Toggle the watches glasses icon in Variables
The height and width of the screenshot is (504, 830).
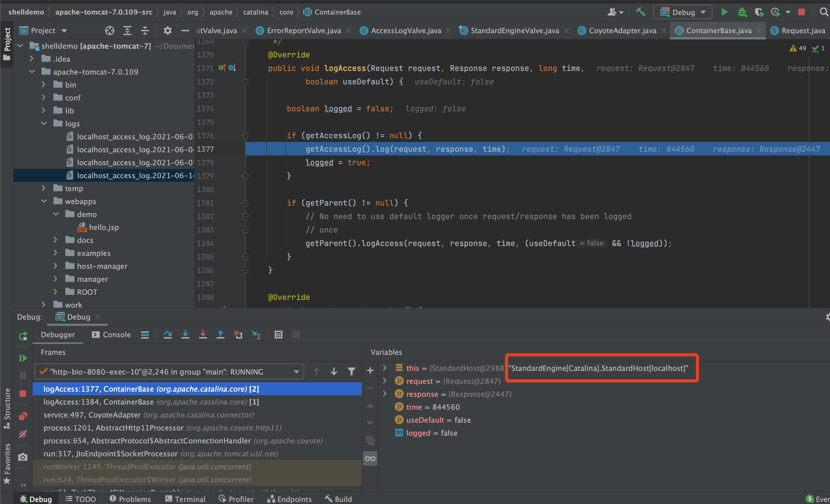click(x=370, y=458)
